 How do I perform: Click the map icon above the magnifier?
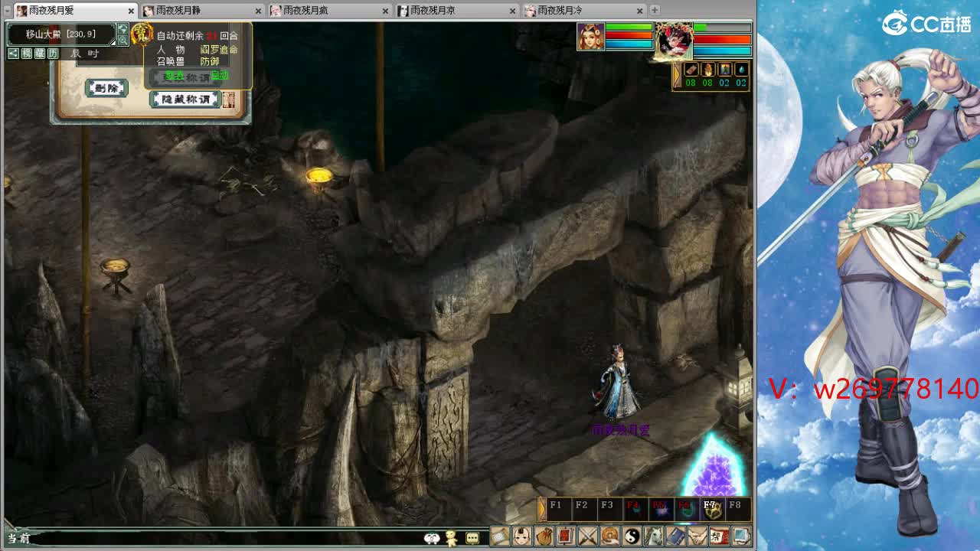122,29
